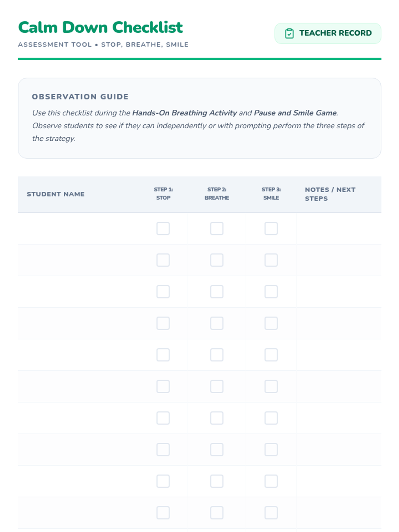
Task: Check Step 3 Smile box in first row
Action: tap(271, 228)
